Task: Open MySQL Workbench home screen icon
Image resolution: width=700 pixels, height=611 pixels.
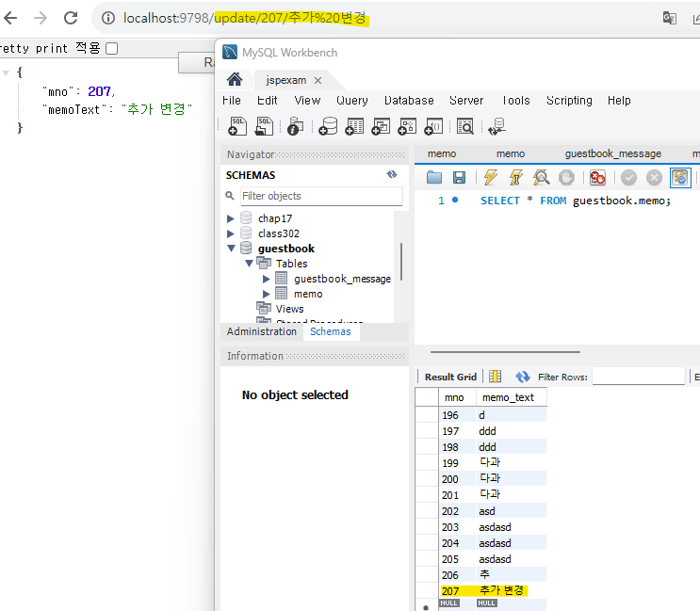Action: tap(235, 80)
